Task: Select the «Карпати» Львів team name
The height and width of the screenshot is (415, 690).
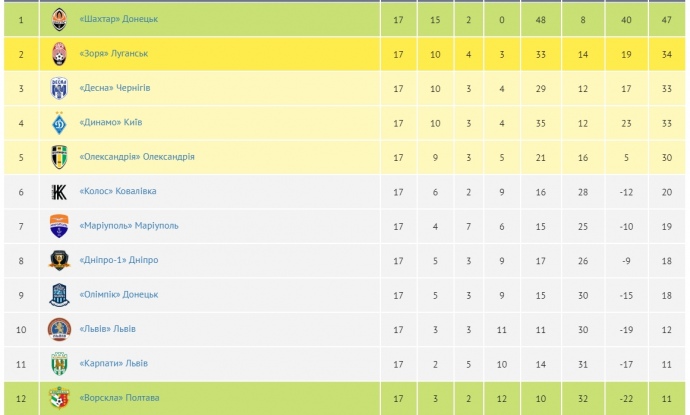Action: tap(112, 363)
